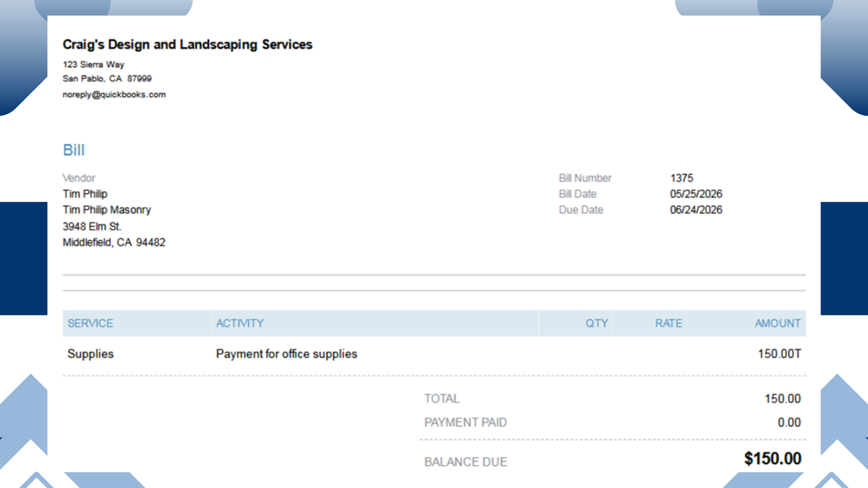The image size is (868, 488).
Task: Select the noreply@quickbooks.com email address
Action: 114,94
